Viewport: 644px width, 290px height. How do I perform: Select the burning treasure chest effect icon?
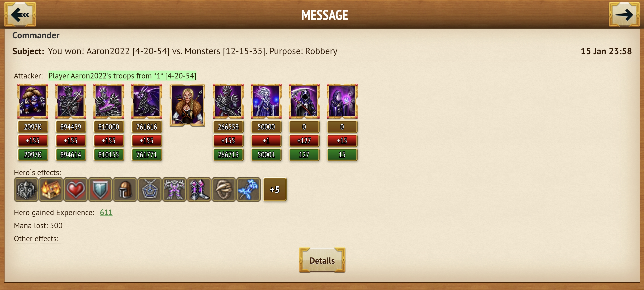pyautogui.click(x=51, y=189)
